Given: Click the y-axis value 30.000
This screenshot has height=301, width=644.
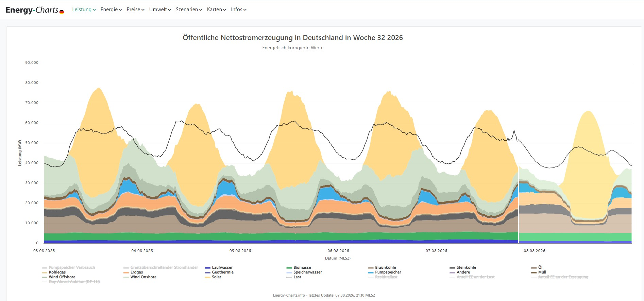Looking at the screenshot, I should [32, 183].
